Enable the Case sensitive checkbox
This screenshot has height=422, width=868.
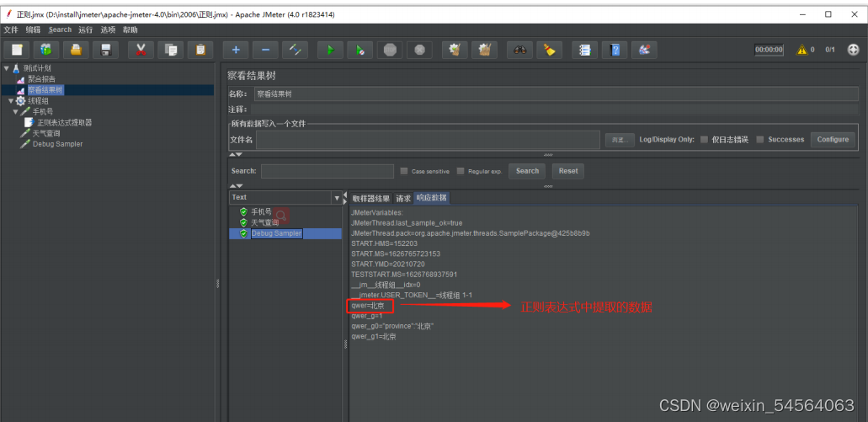tap(404, 171)
